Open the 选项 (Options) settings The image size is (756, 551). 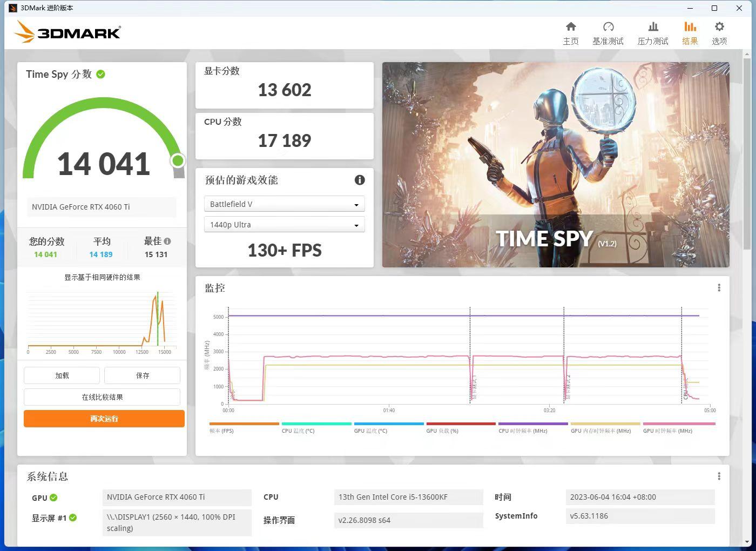[719, 31]
